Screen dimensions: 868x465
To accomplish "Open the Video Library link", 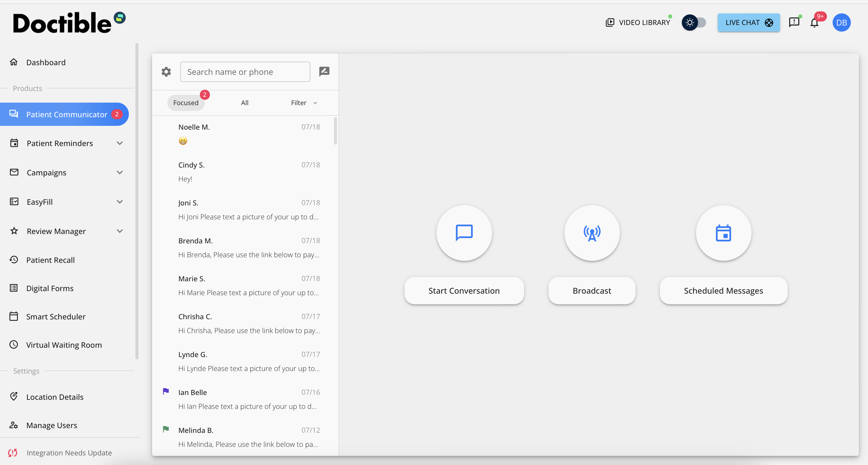I will pyautogui.click(x=638, y=22).
